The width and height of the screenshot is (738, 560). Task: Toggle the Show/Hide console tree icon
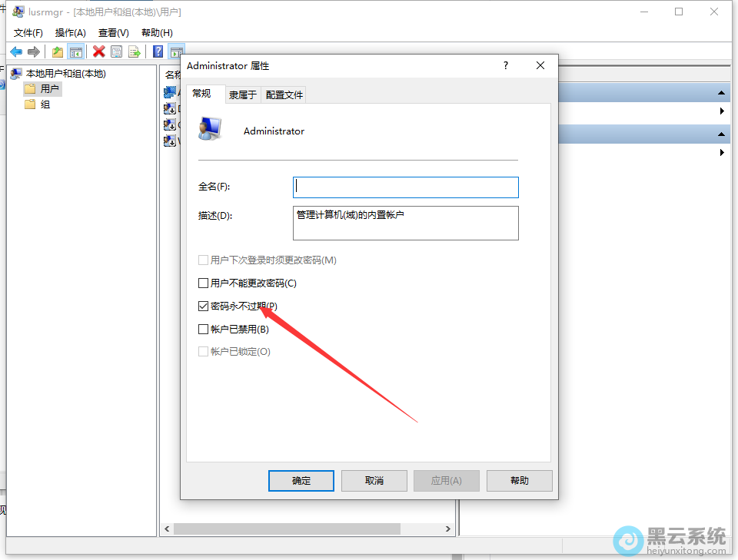pos(76,51)
